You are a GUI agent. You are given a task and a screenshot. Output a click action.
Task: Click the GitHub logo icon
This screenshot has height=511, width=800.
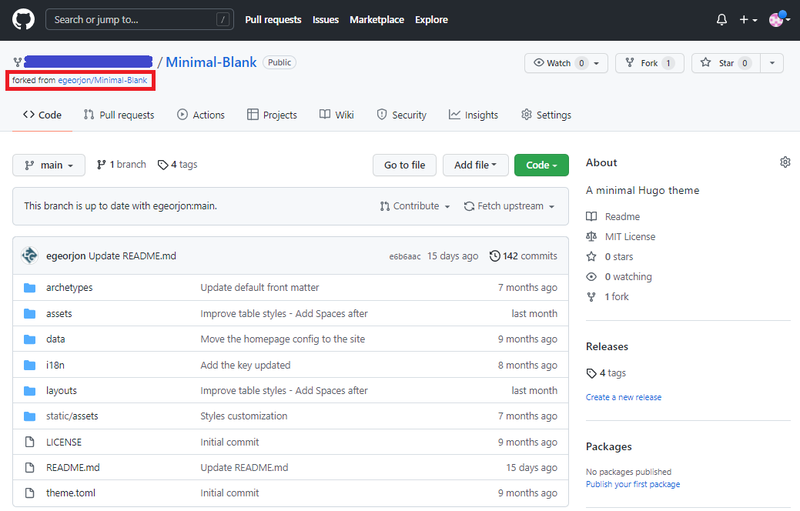coord(23,20)
